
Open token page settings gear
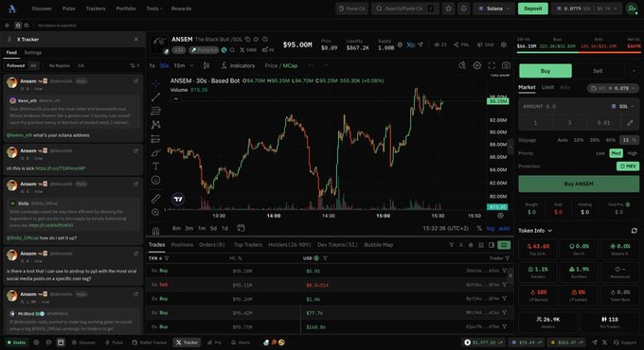click(x=504, y=44)
